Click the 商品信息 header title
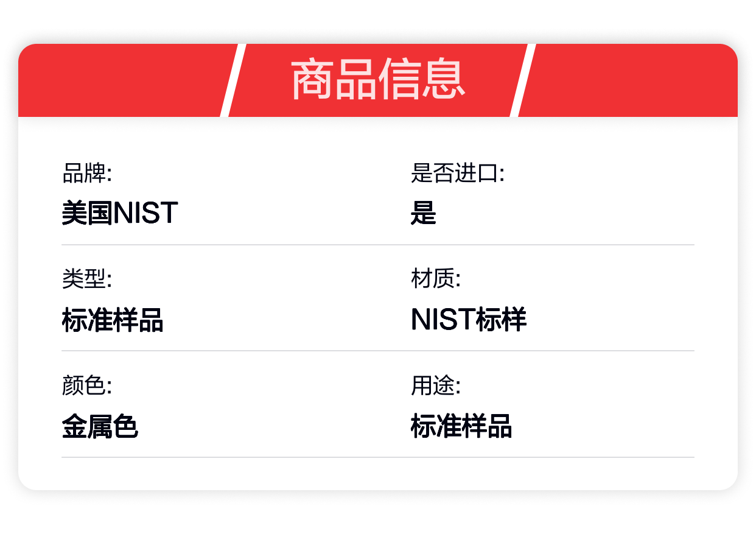756x534 pixels. 378,80
